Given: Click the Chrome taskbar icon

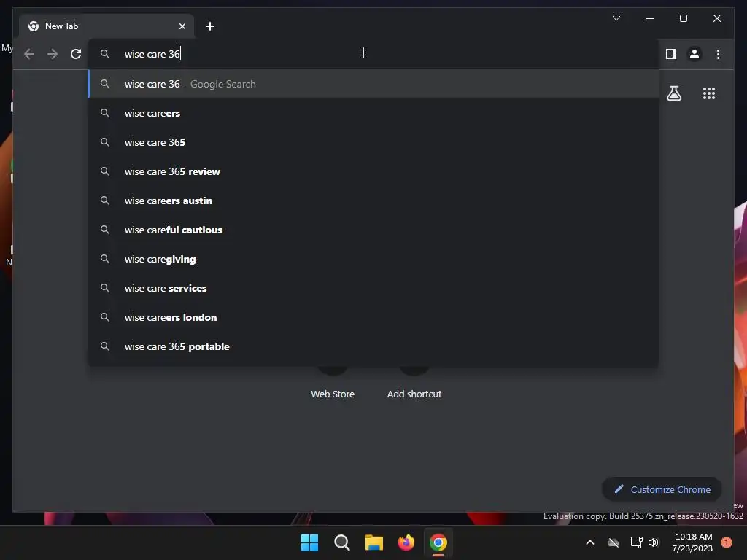Looking at the screenshot, I should 438,542.
